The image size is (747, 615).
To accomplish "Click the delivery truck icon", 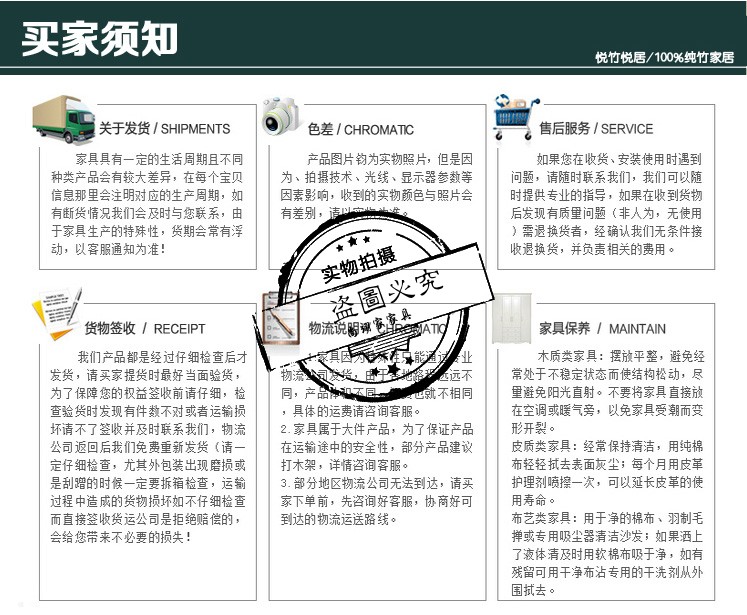I will 63,120.
